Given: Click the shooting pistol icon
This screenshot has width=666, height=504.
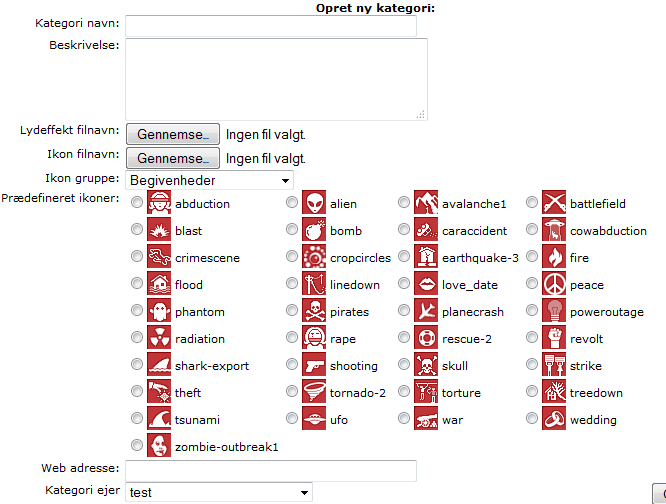Looking at the screenshot, I should click(314, 364).
